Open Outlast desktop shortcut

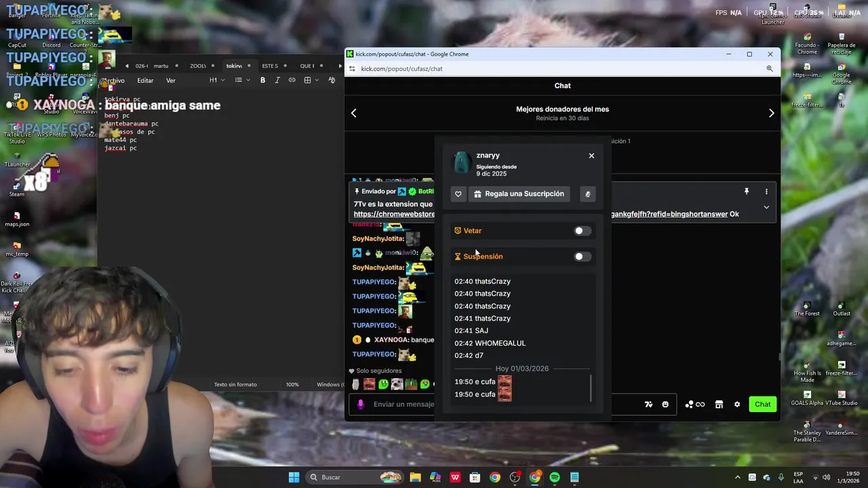pos(842,308)
